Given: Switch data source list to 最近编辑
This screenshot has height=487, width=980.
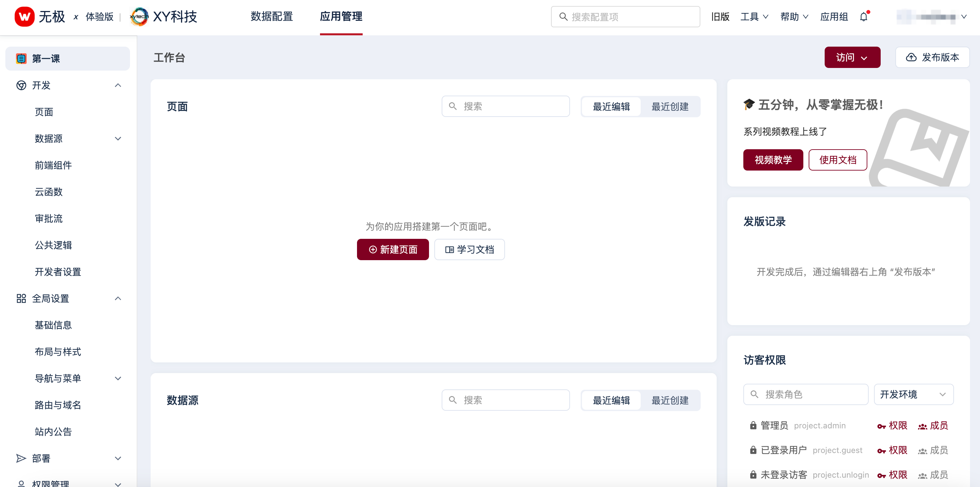Looking at the screenshot, I should pyautogui.click(x=611, y=400).
